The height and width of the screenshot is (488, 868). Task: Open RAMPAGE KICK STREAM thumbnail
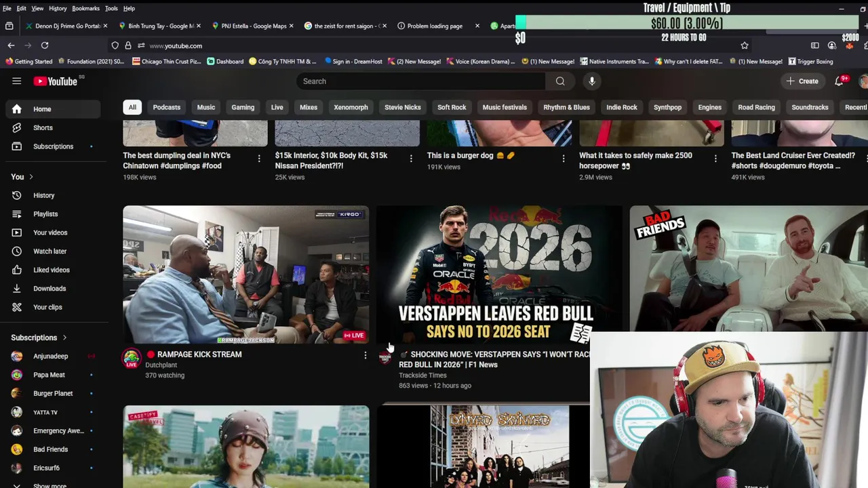click(x=246, y=274)
